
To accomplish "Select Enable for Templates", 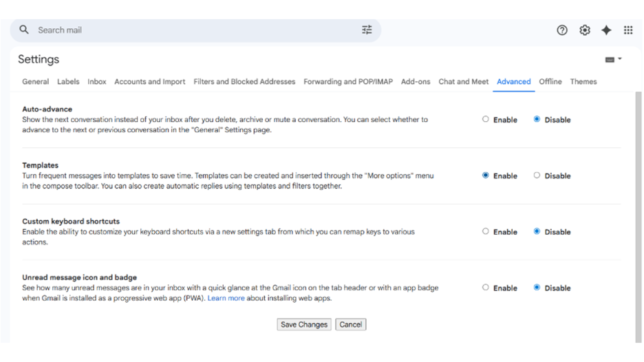I will tap(486, 175).
